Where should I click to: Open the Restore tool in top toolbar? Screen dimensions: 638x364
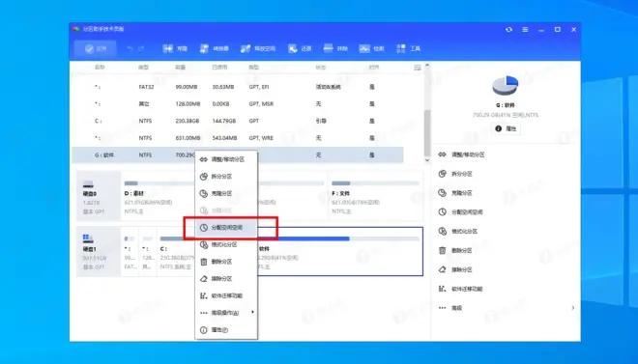300,48
